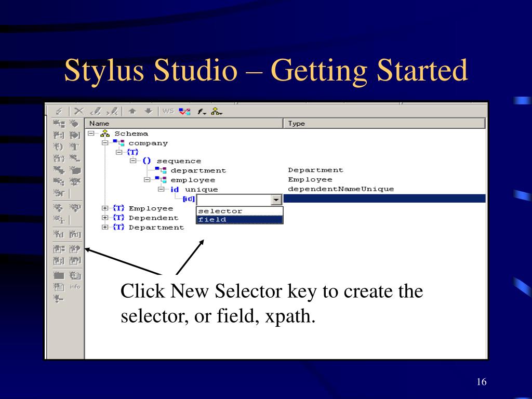
Task: Click the solid dark folder sidebar icon
Action: pyautogui.click(x=59, y=275)
